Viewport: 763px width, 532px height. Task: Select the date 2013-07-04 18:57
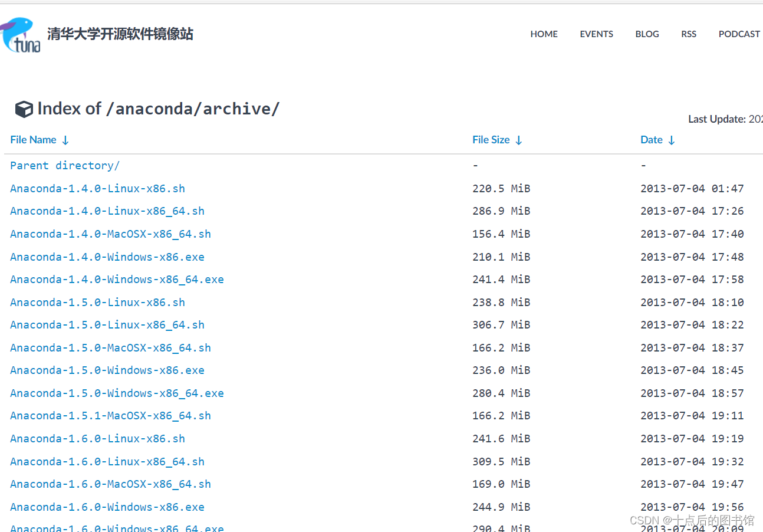tap(692, 393)
